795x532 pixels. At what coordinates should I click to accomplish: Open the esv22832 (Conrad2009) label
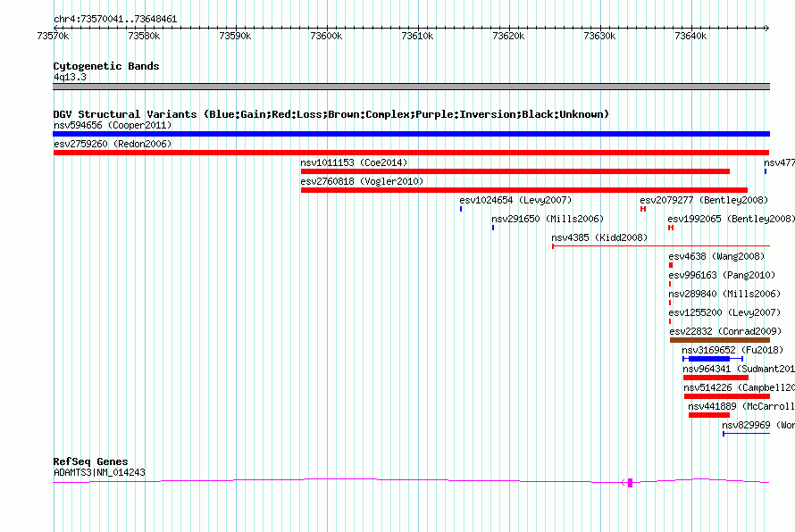tap(725, 331)
